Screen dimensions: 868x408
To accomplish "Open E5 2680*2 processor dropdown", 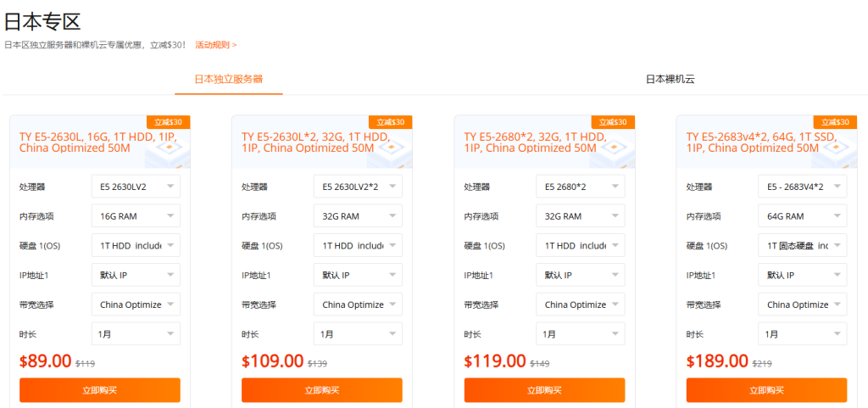I will tap(580, 187).
